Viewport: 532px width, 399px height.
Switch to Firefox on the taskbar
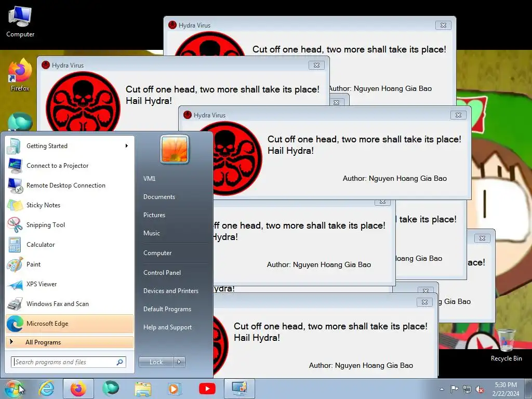click(78, 389)
